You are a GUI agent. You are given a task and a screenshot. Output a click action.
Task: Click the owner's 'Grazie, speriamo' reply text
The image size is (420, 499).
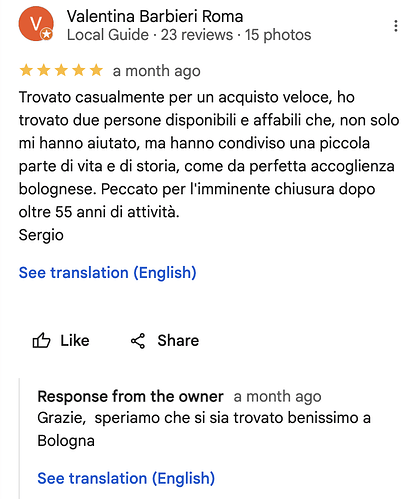(x=204, y=429)
